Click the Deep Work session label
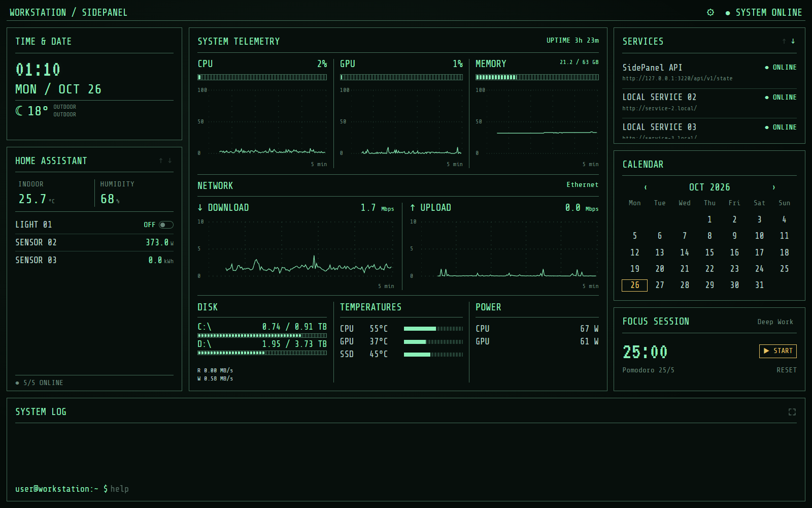This screenshot has width=812, height=508. (775, 322)
